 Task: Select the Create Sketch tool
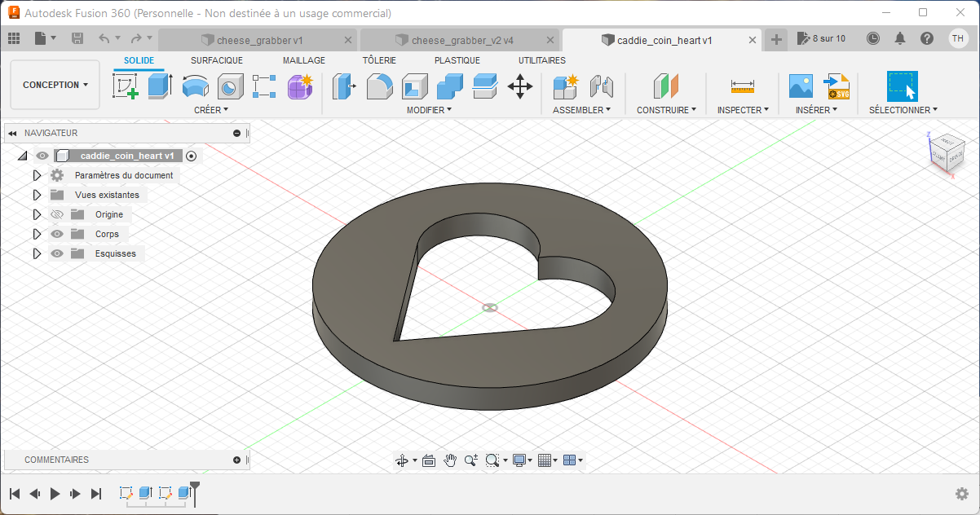coord(126,86)
